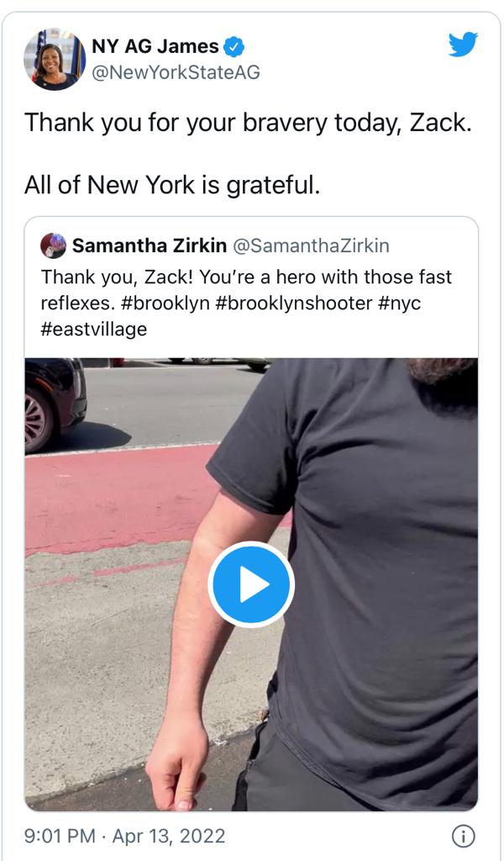Click the Twitter bird logo
The height and width of the screenshot is (861, 504).
pos(463,44)
